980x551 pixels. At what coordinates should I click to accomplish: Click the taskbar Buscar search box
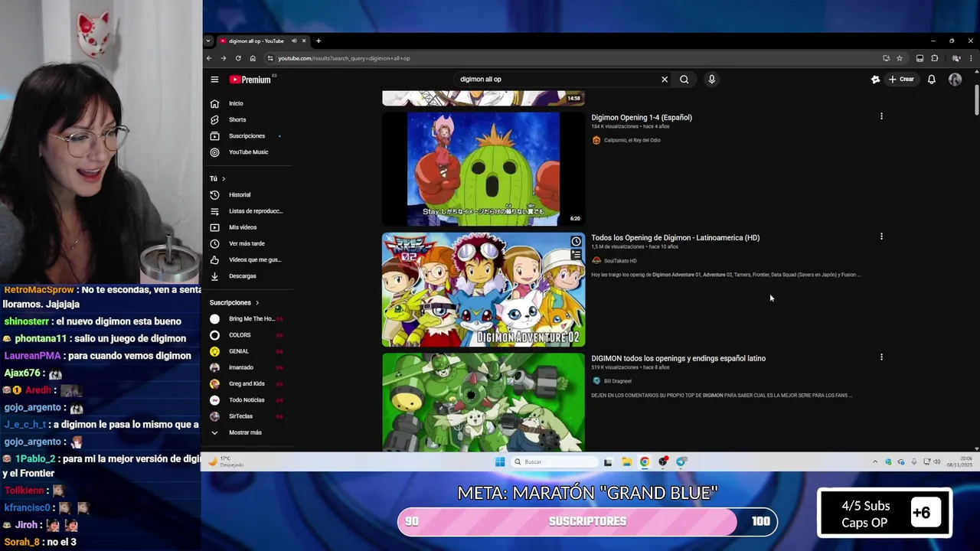coord(555,461)
